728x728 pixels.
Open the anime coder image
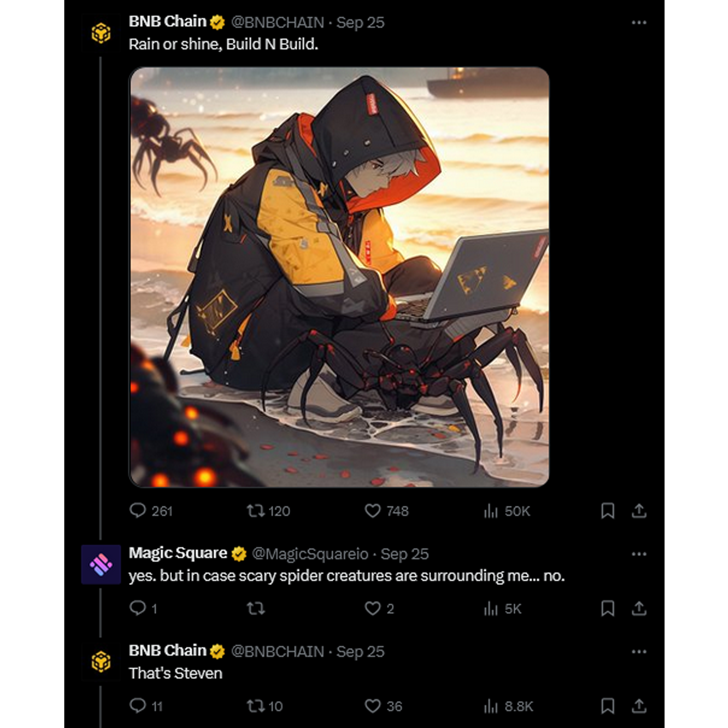pos(339,277)
